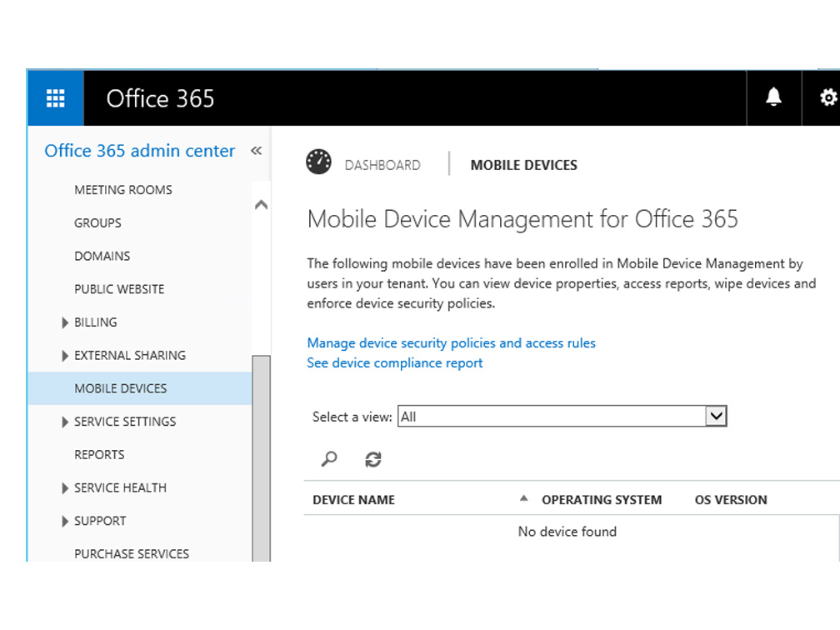840x630 pixels.
Task: Click the Dashboard gauge icon
Action: click(318, 162)
